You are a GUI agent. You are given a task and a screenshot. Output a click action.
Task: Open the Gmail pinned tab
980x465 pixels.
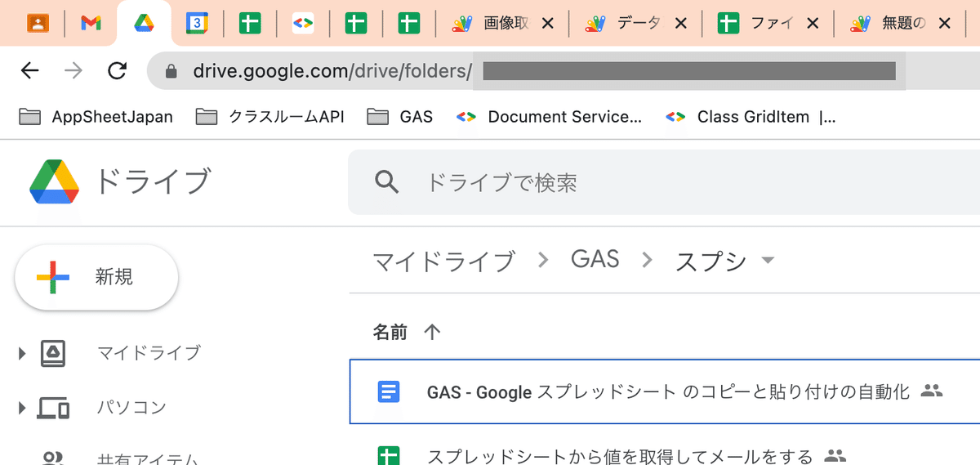click(91, 24)
